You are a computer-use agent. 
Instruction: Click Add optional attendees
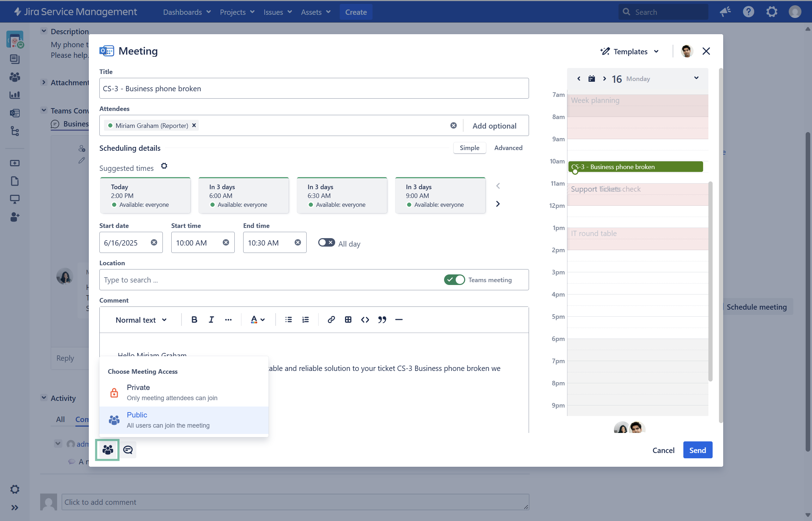[494, 126]
